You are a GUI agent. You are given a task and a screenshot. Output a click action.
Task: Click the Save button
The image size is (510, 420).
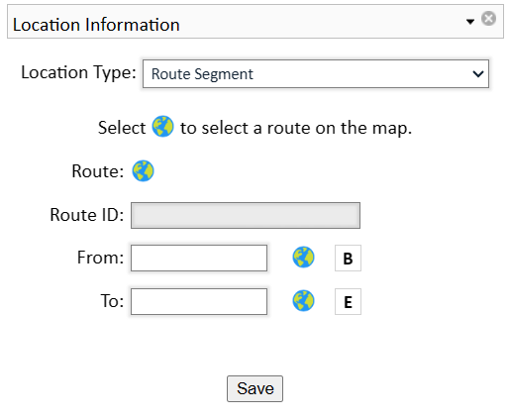[x=255, y=388]
